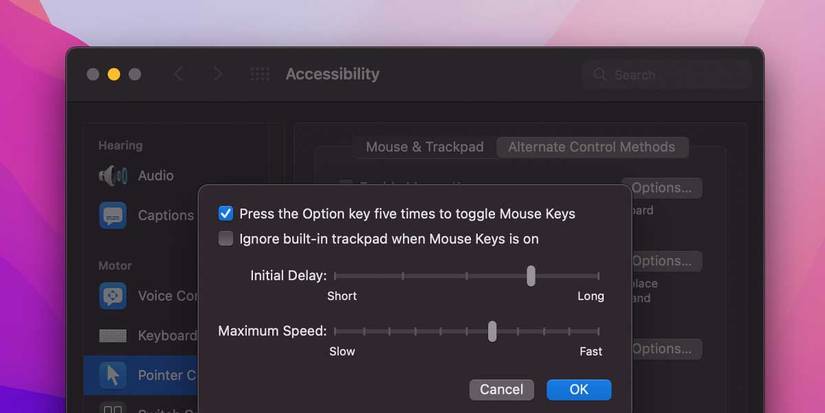Click the Voice Control icon
The width and height of the screenshot is (825, 413).
coord(112,296)
